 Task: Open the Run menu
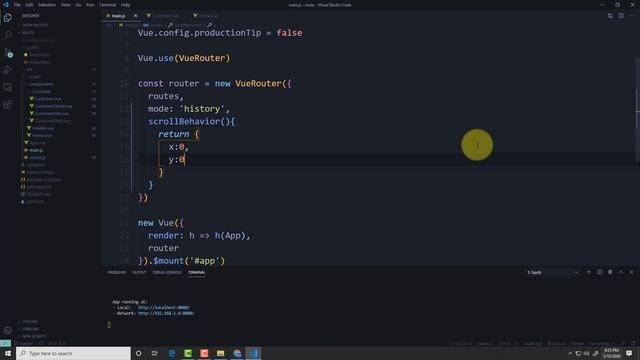90,5
